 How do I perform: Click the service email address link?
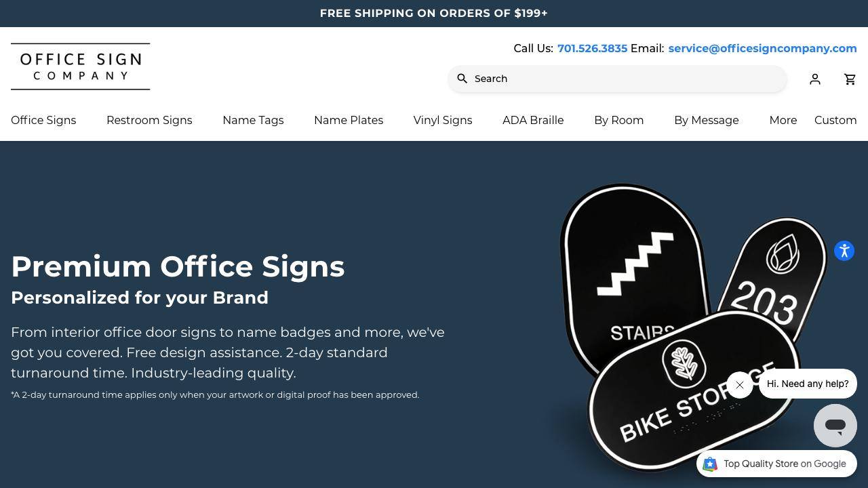pos(762,49)
